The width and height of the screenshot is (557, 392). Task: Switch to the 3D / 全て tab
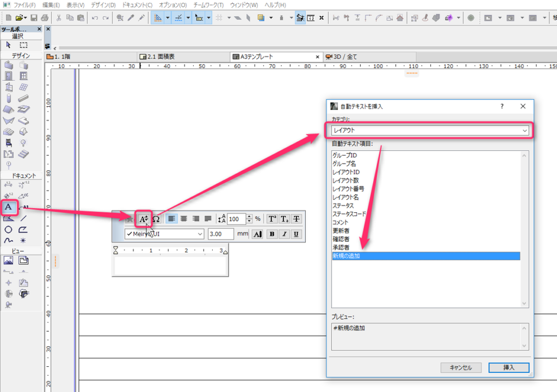click(369, 57)
